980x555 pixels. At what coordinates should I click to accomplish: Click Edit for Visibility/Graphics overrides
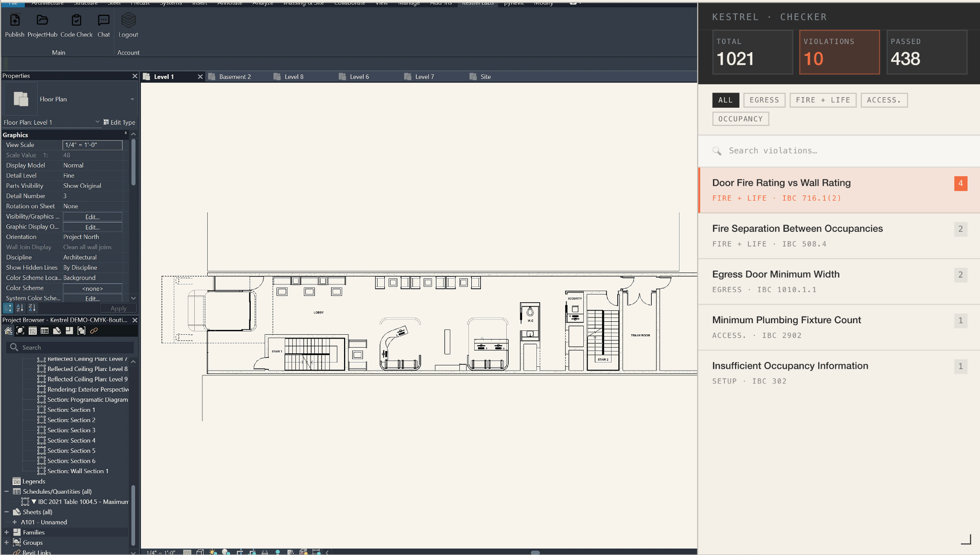[x=92, y=217]
